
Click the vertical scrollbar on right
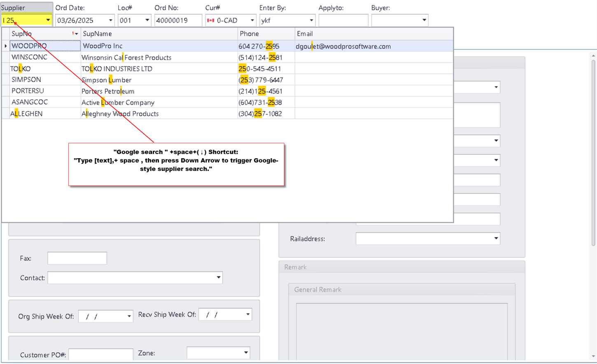click(593, 152)
